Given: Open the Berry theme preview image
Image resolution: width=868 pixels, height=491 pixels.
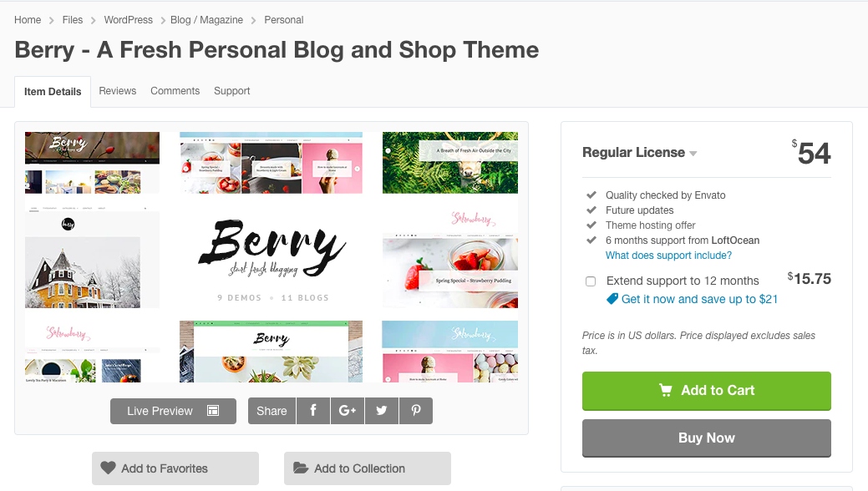Looking at the screenshot, I should coord(272,256).
